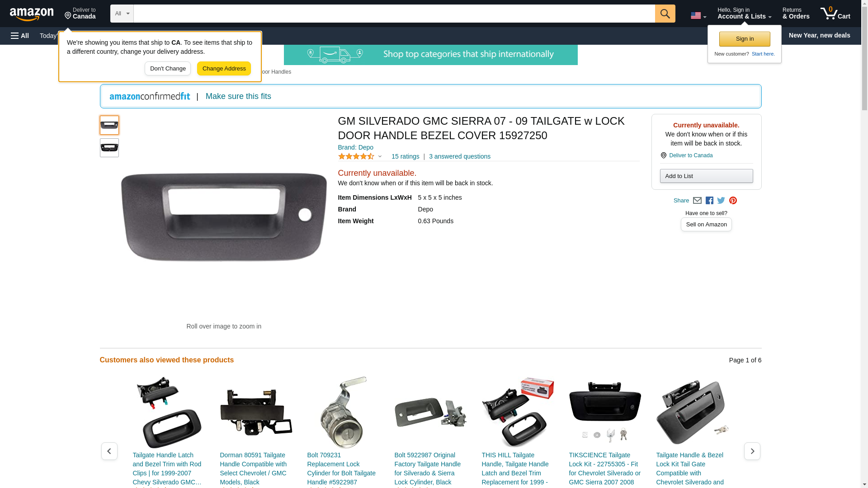
Task: Show previous page of viewed products
Action: click(x=109, y=451)
